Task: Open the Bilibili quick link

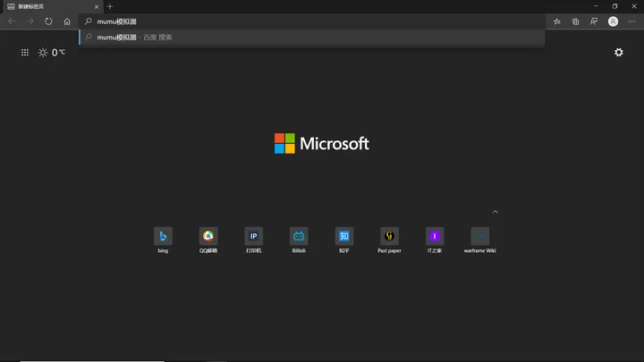Action: pyautogui.click(x=299, y=236)
